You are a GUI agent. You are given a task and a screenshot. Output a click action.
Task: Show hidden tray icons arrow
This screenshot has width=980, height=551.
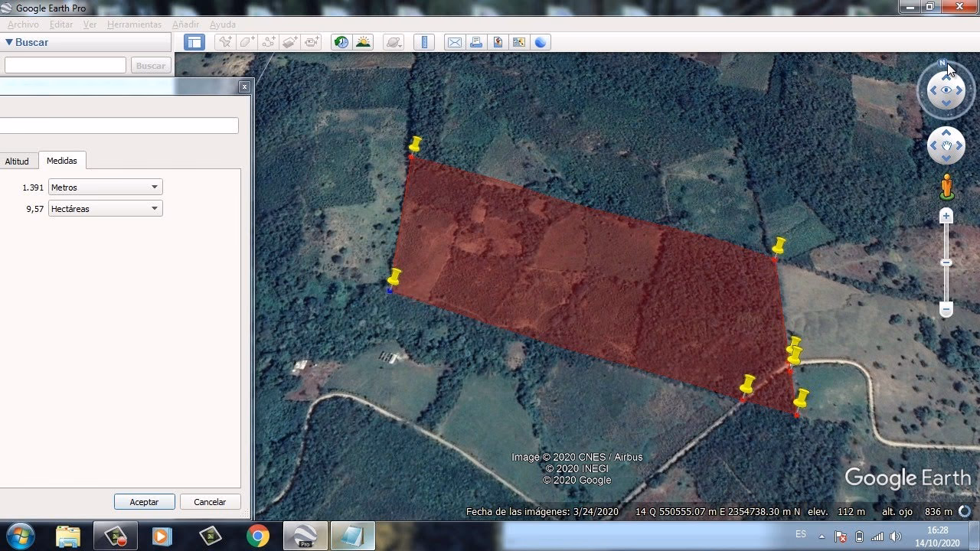coord(822,536)
